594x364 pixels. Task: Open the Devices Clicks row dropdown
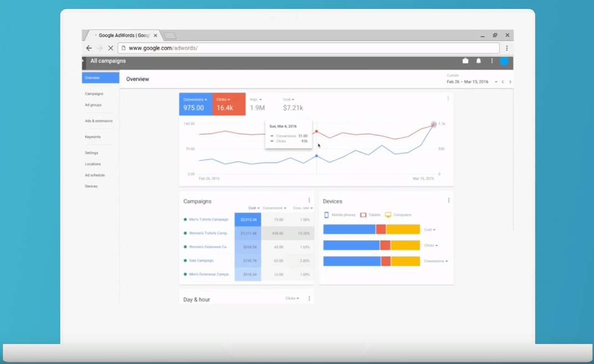click(x=431, y=245)
